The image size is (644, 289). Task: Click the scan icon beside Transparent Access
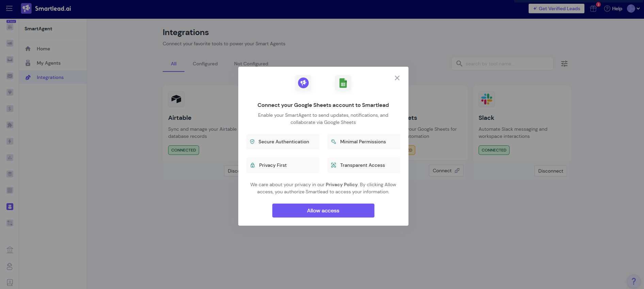334,165
